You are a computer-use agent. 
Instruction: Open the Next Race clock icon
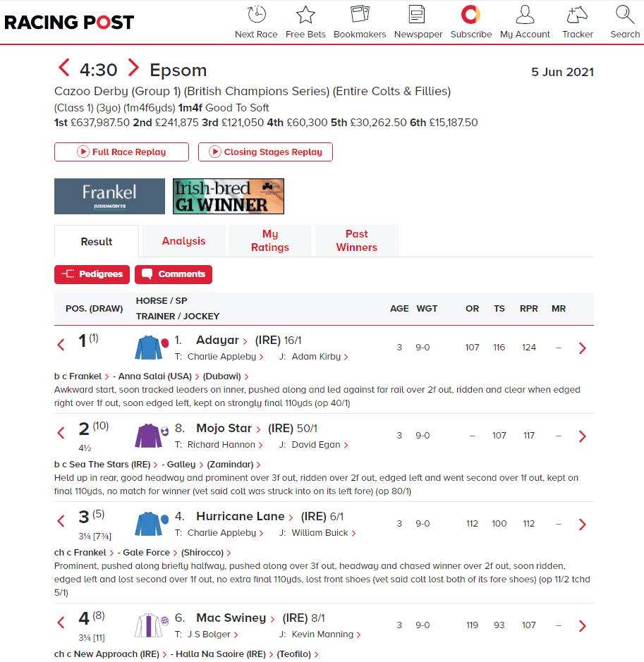(256, 15)
